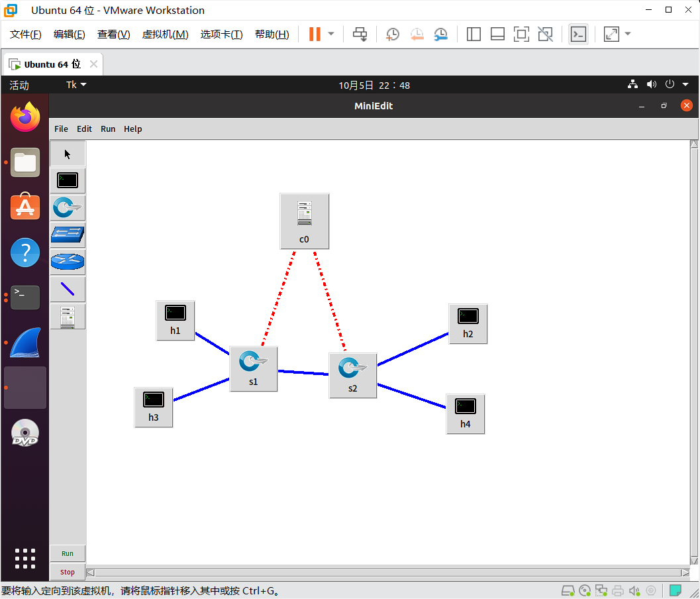The image size is (700, 599).
Task: Switch to Ubuntu 64 位 tab
Action: (x=52, y=64)
